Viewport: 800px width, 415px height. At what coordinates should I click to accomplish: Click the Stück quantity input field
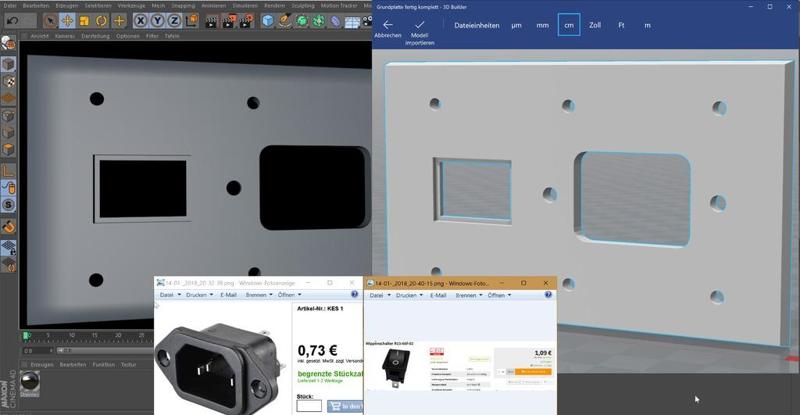[309, 406]
